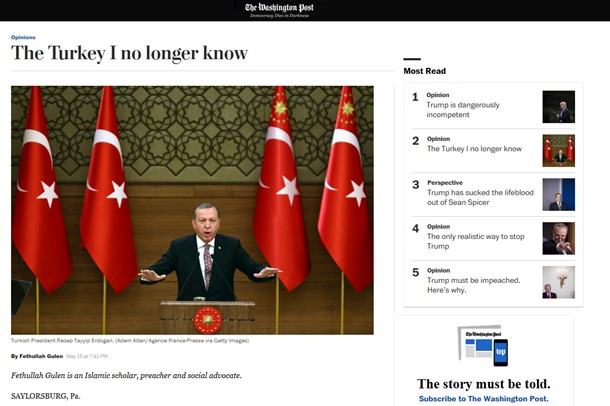The width and height of the screenshot is (610, 406).
Task: Click the headline 'The Turkey I no longer know'
Action: pyautogui.click(x=129, y=53)
